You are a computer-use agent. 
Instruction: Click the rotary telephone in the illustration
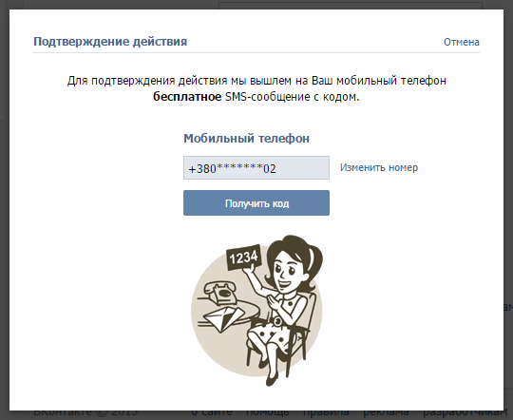click(219, 292)
